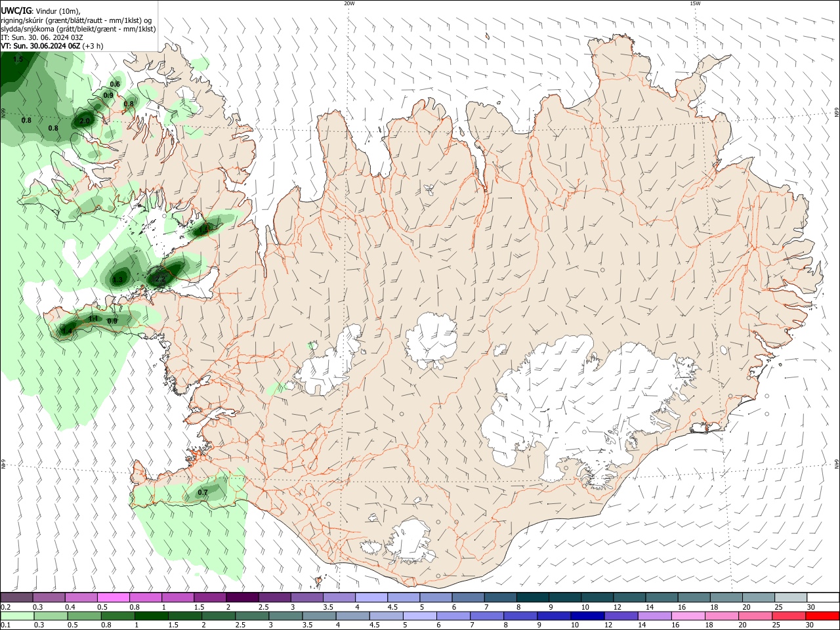
Task: Click the 1.5 value below the title box
Action: click(x=18, y=60)
